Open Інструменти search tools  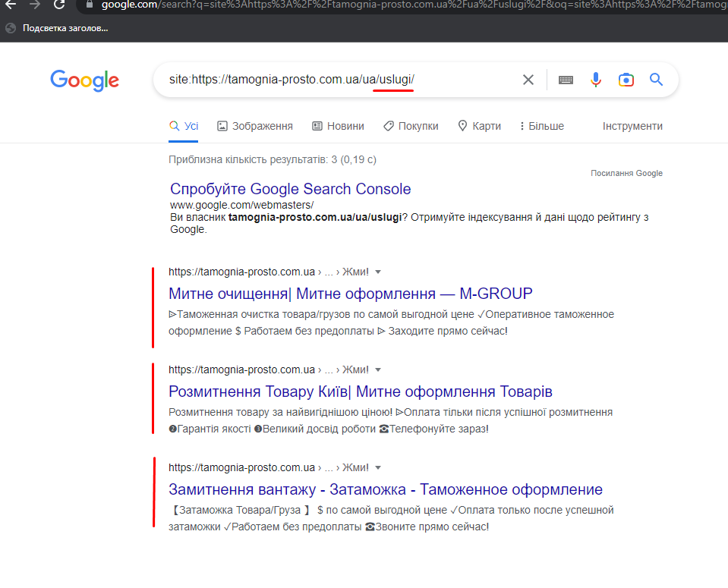[632, 126]
